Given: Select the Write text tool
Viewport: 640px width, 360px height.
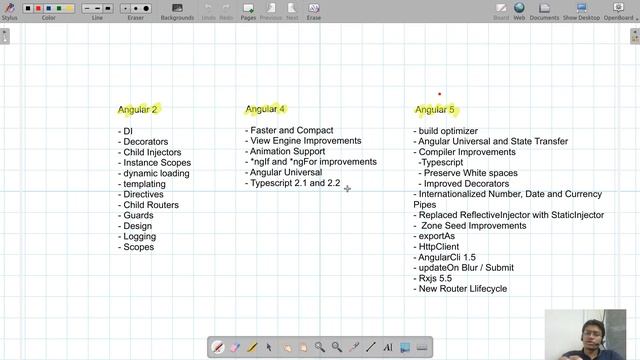Looking at the screenshot, I should tap(388, 347).
